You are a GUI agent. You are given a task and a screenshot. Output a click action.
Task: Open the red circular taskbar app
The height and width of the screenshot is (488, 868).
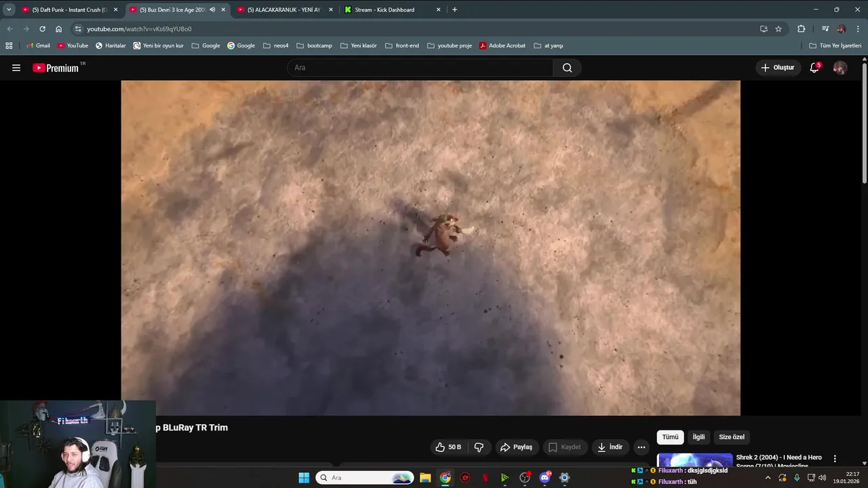click(x=465, y=478)
